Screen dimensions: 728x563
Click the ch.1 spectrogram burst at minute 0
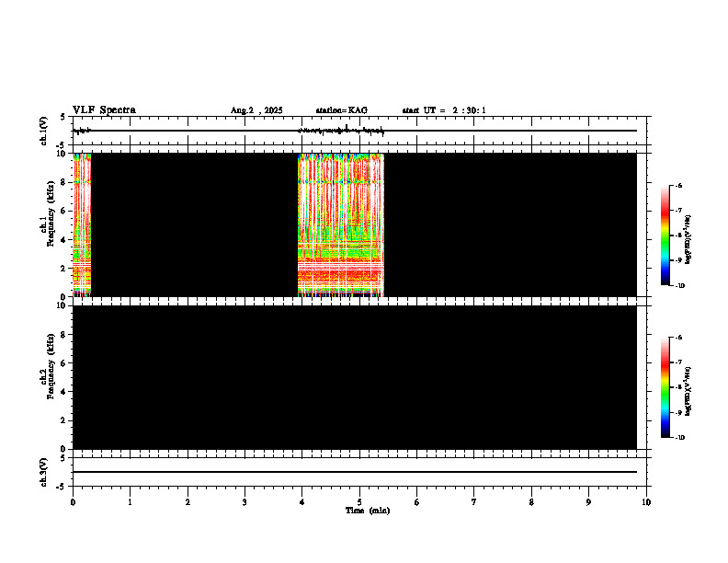pyautogui.click(x=82, y=224)
